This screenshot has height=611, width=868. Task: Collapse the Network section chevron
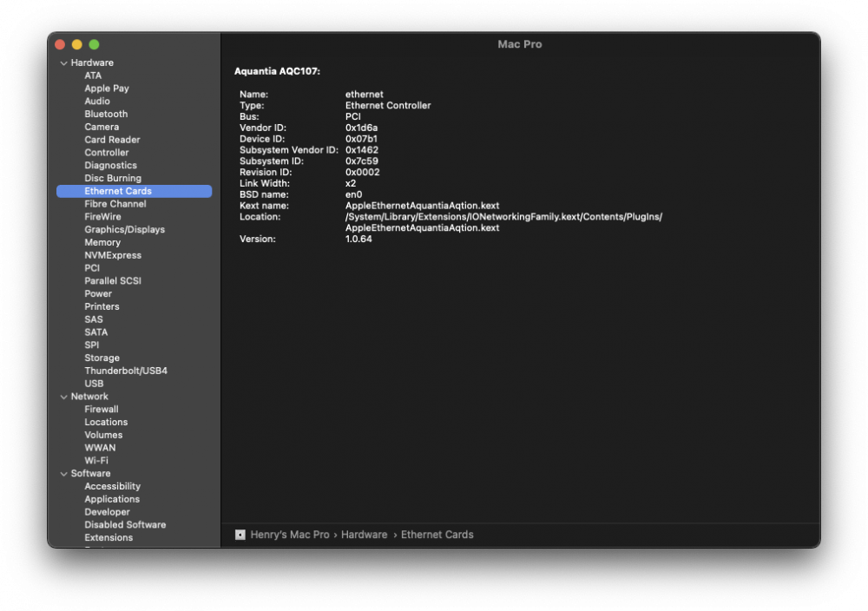coord(63,397)
